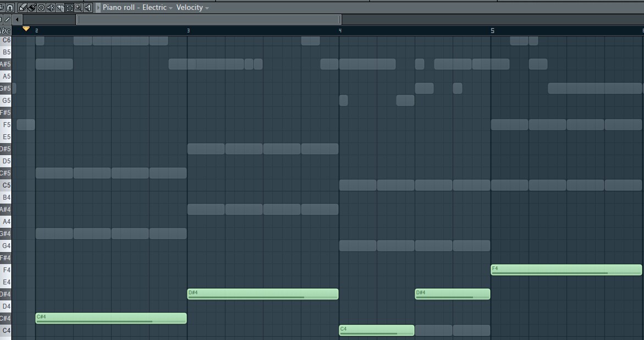The height and width of the screenshot is (340, 644).
Task: Click the B4 piano key
Action: (5, 198)
